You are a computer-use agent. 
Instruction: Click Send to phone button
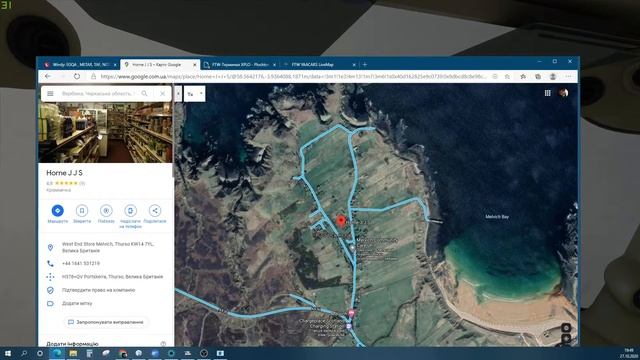click(130, 216)
